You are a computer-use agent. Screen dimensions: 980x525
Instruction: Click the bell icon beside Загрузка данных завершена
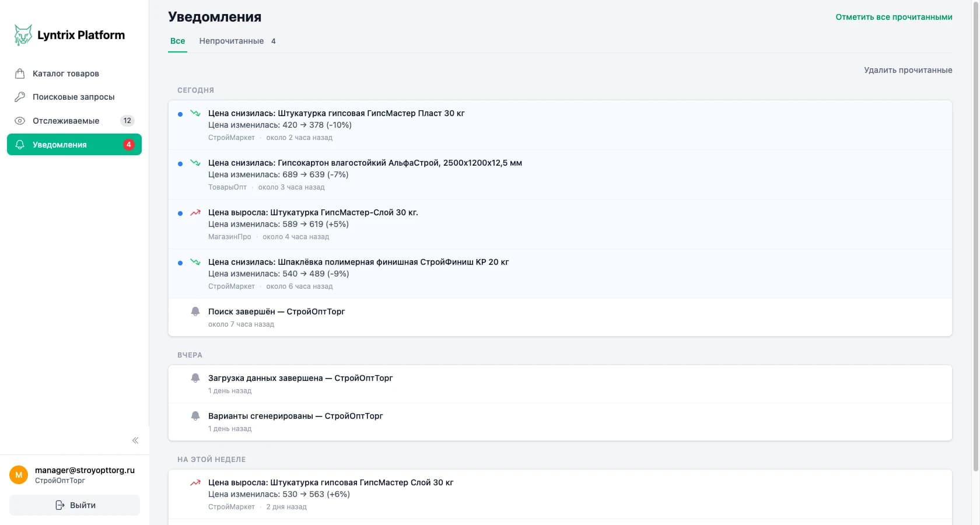click(x=195, y=378)
